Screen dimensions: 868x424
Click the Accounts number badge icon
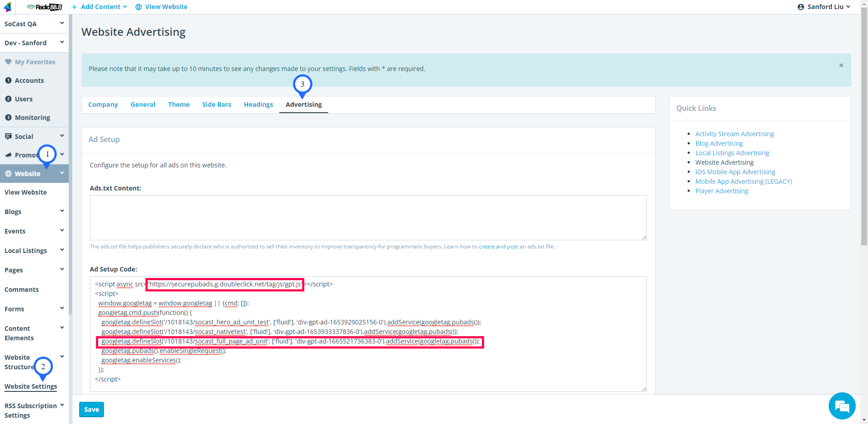pos(8,80)
